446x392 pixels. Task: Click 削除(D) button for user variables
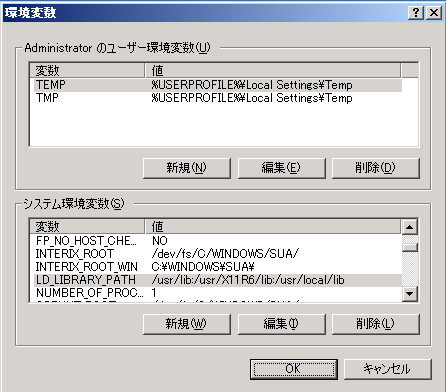376,168
